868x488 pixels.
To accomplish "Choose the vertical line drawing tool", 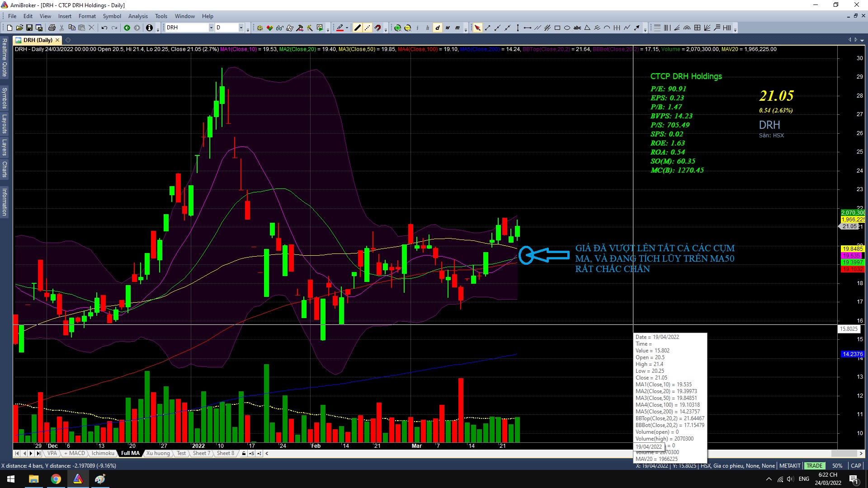I will (x=518, y=28).
